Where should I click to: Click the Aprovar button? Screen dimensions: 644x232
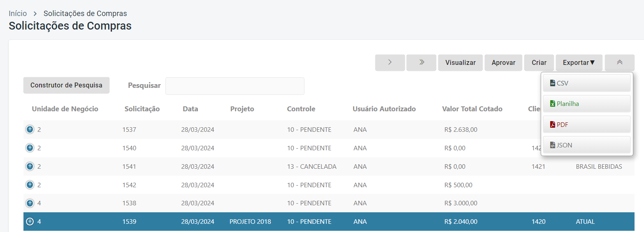pos(503,63)
